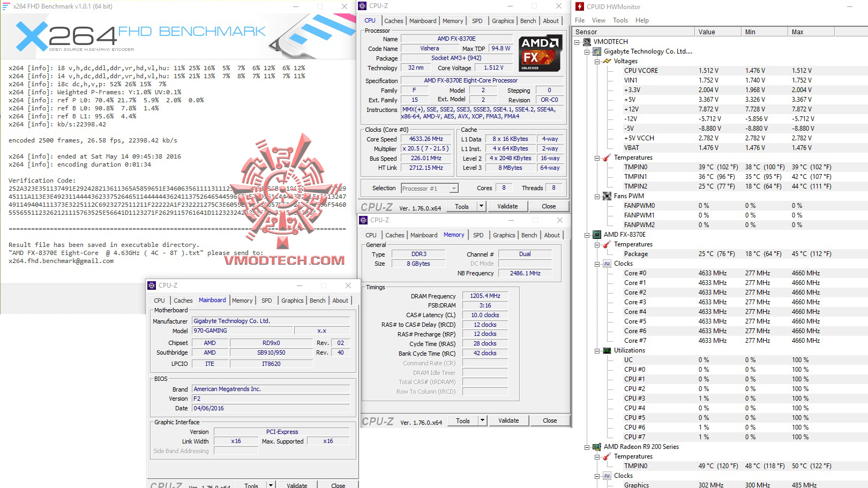Click Validate in the top CPU-Z window
The width and height of the screenshot is (868, 488).
click(x=507, y=206)
